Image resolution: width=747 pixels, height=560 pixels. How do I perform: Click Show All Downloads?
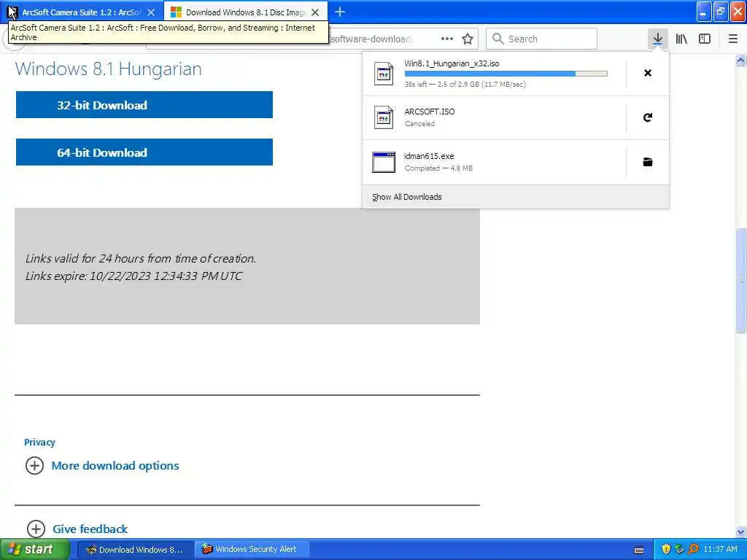coord(407,197)
